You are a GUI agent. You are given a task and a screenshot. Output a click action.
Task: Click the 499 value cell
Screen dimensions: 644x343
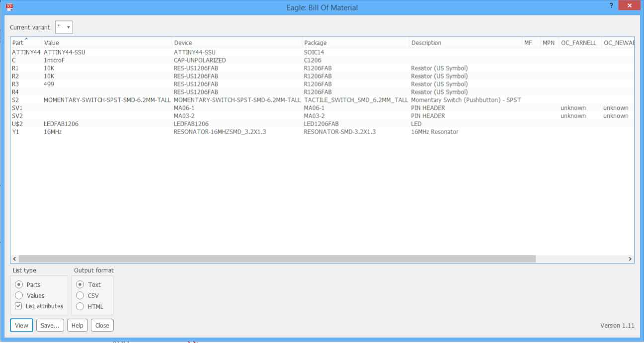pos(49,84)
